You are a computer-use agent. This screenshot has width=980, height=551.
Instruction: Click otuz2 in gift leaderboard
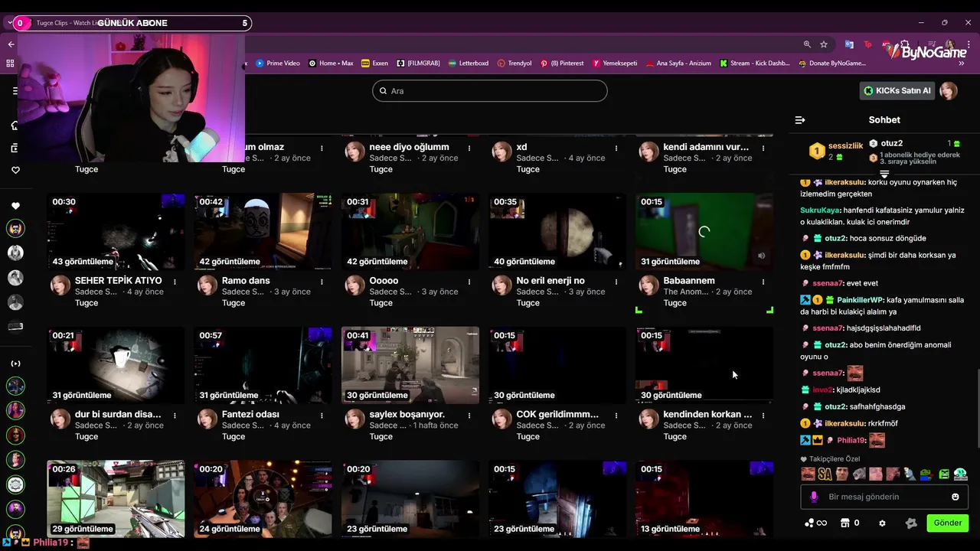point(891,143)
